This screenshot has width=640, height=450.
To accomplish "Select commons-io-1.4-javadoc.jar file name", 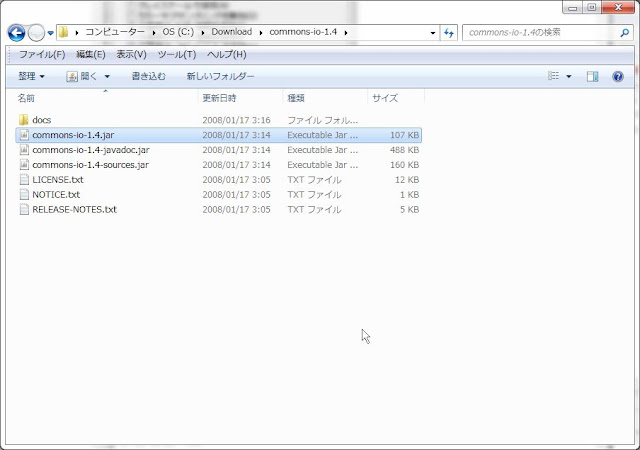I will (91, 150).
